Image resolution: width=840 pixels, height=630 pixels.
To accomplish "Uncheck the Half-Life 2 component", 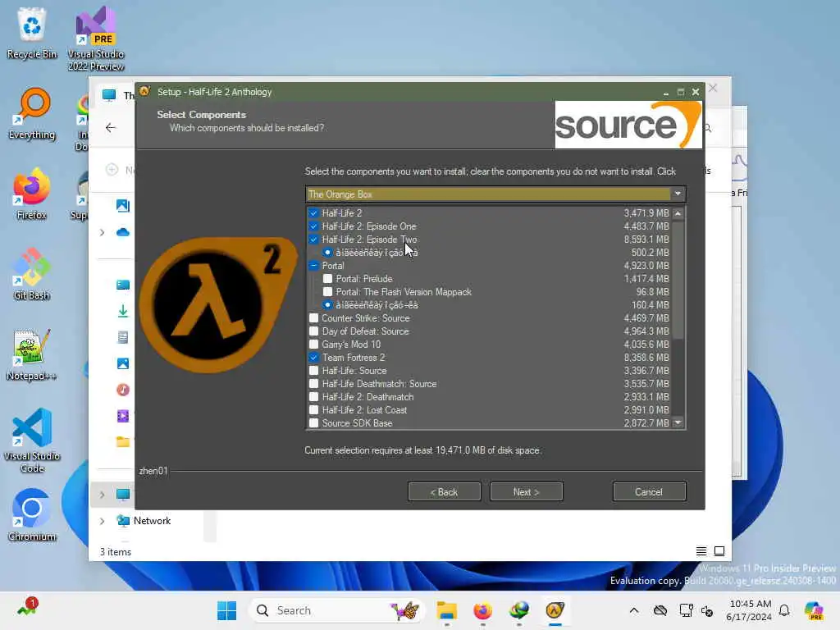I will pyautogui.click(x=314, y=213).
